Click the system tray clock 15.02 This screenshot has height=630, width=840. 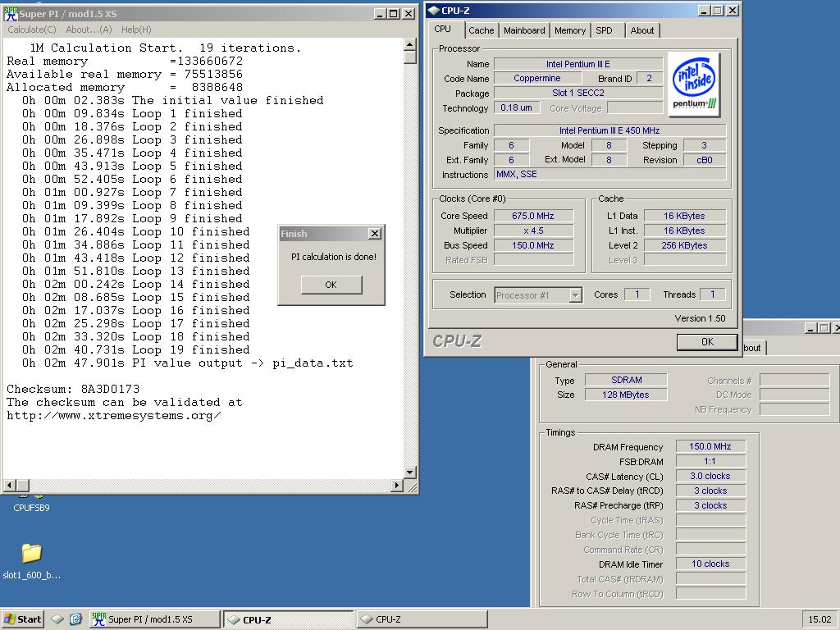(x=819, y=619)
